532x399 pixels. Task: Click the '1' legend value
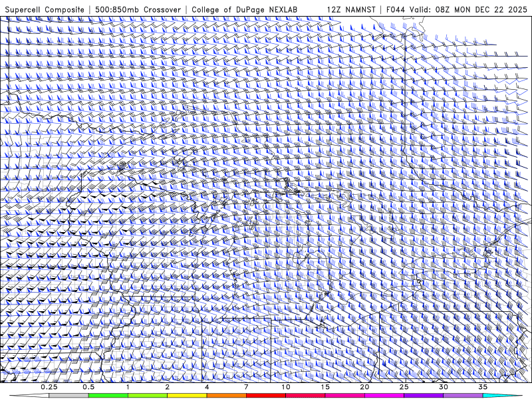pyautogui.click(x=128, y=387)
